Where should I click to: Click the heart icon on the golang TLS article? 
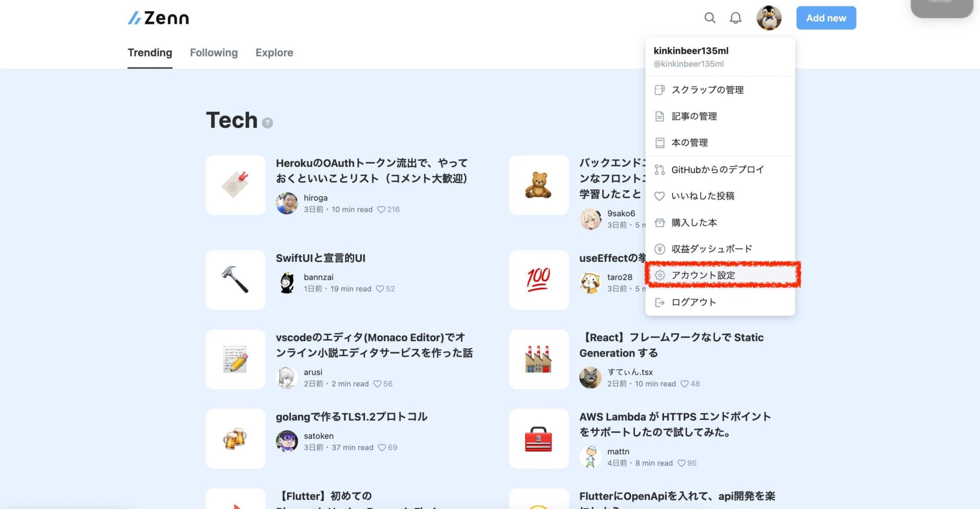[x=382, y=447]
